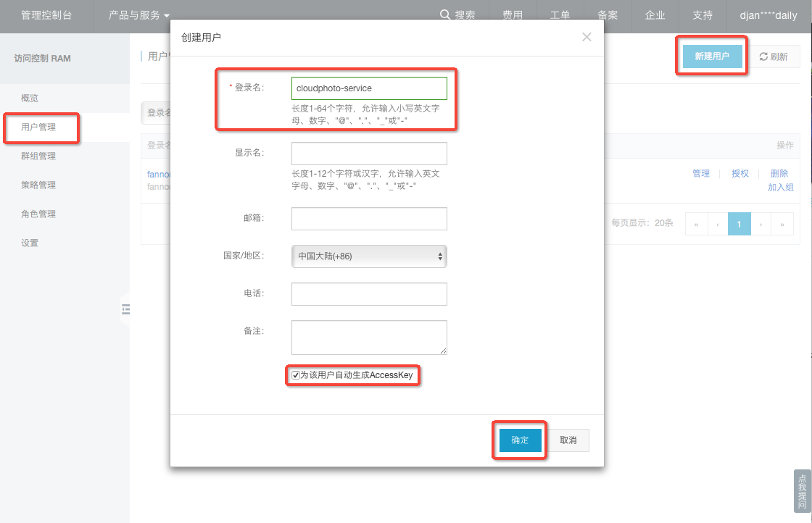
Task: Open the 费用 top menu
Action: (x=512, y=15)
